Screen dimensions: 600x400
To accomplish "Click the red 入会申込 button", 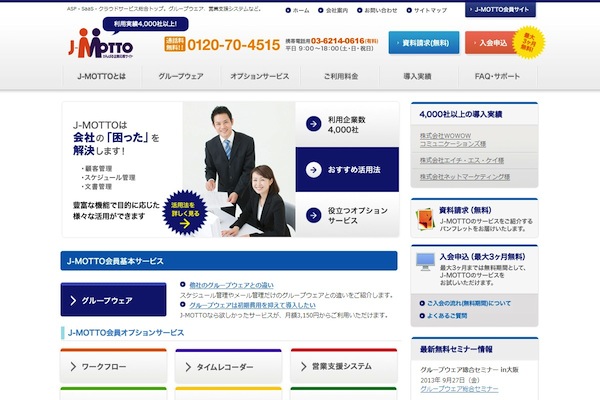I will click(491, 42).
